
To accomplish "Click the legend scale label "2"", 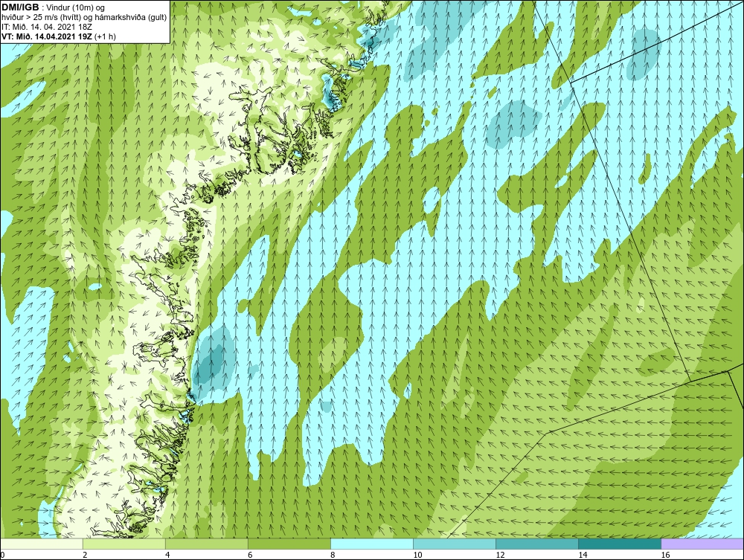I will [85, 556].
